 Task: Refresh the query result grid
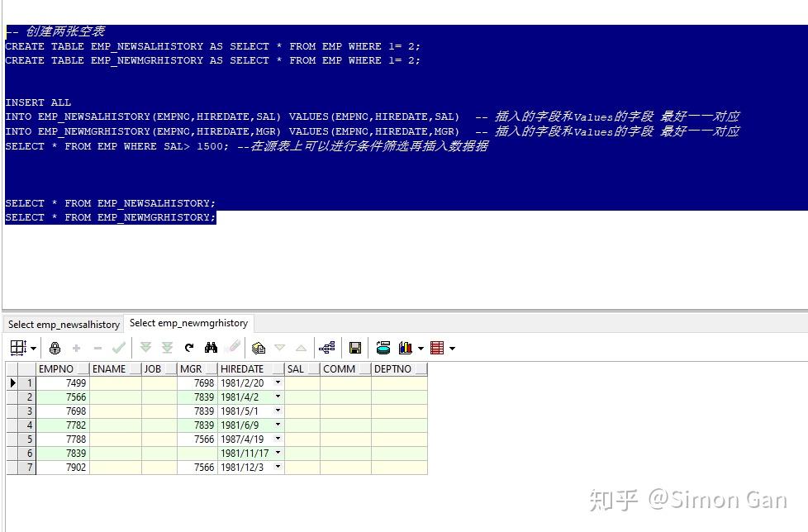point(188,347)
